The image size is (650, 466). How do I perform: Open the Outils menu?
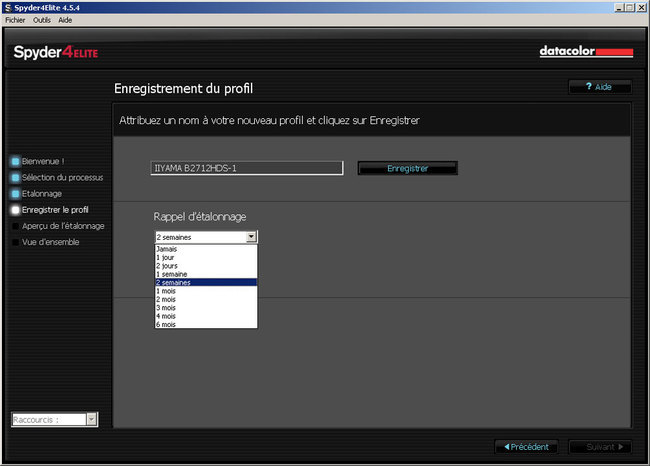click(42, 20)
